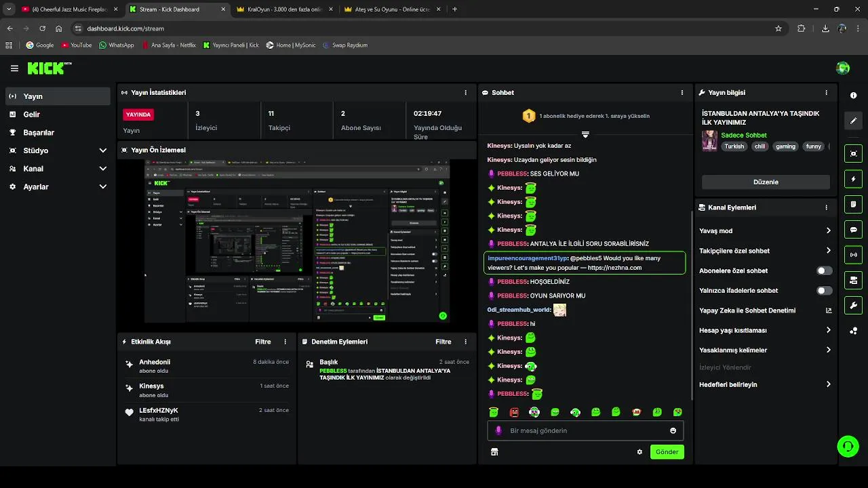Collapse the pinned gift leaderboard banner arrow
868x488 pixels.
585,134
